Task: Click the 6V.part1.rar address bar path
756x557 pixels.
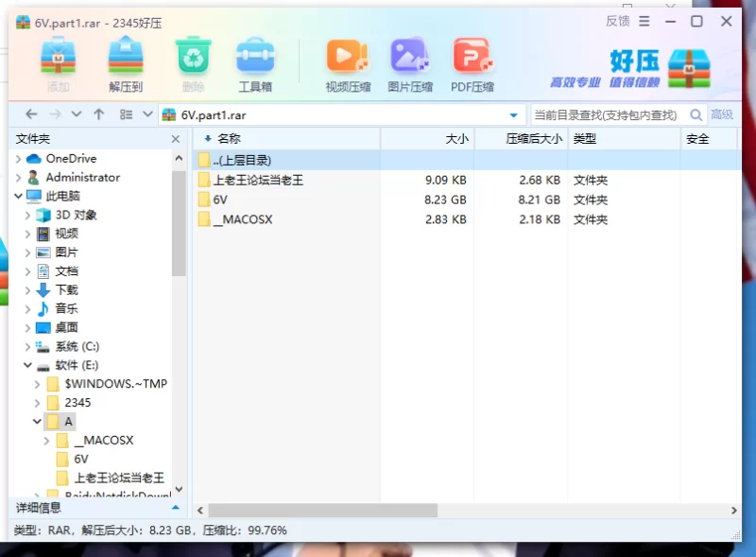Action: (214, 115)
